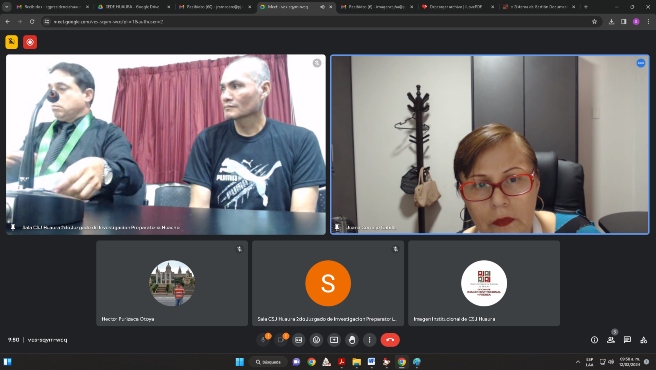The height and width of the screenshot is (370, 656).
Task: Open meeting details info icon
Action: tap(594, 340)
